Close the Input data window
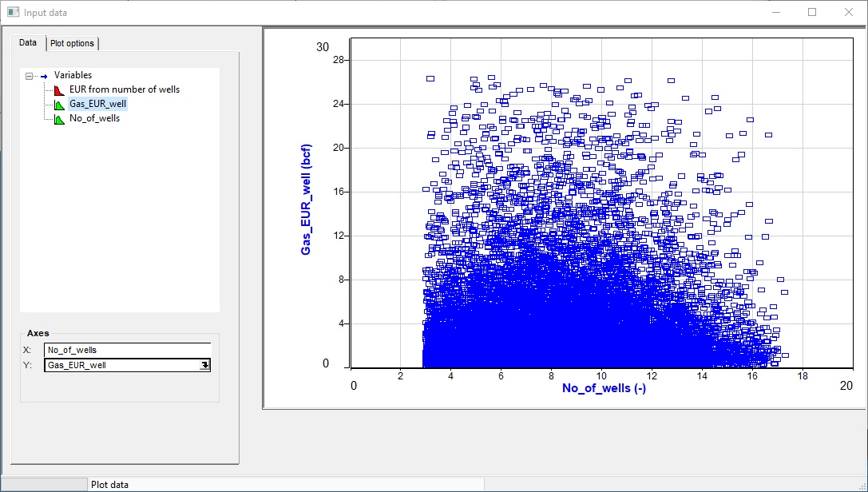868x492 pixels. pyautogui.click(x=849, y=12)
